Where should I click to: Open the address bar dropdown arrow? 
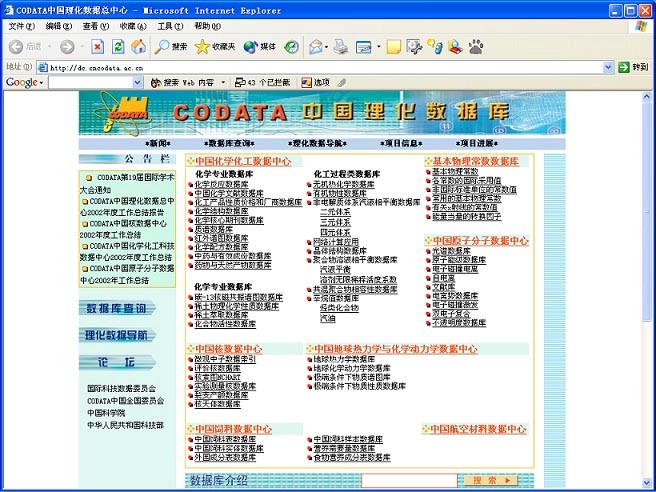[x=608, y=67]
